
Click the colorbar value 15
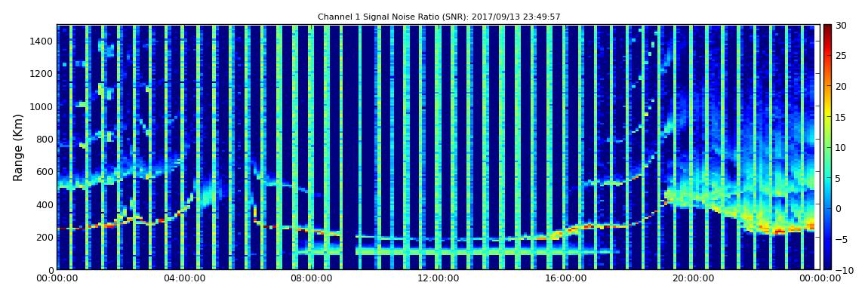coord(841,117)
